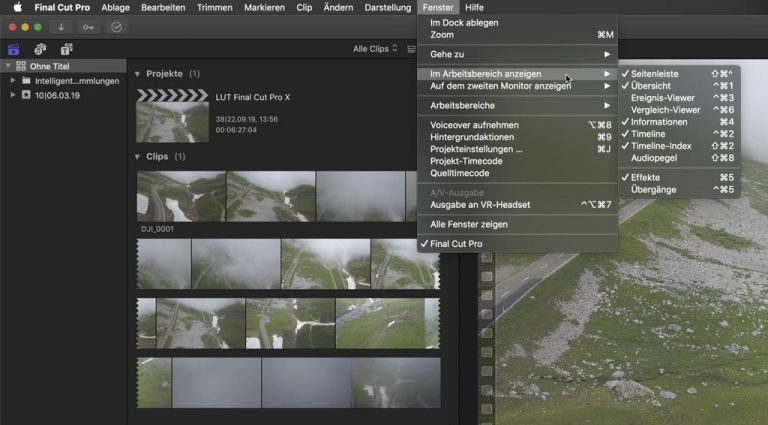The height and width of the screenshot is (425, 768).
Task: Open the Ändern menu
Action: click(x=338, y=7)
